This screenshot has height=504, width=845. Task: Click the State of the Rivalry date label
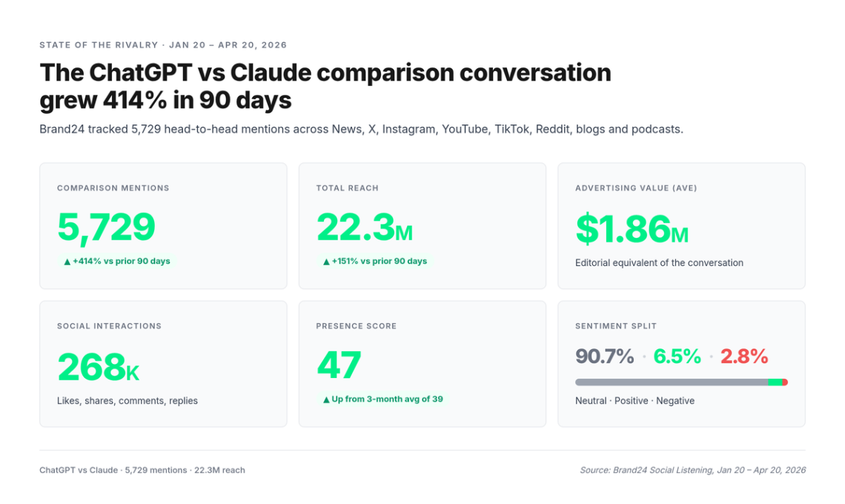click(163, 45)
